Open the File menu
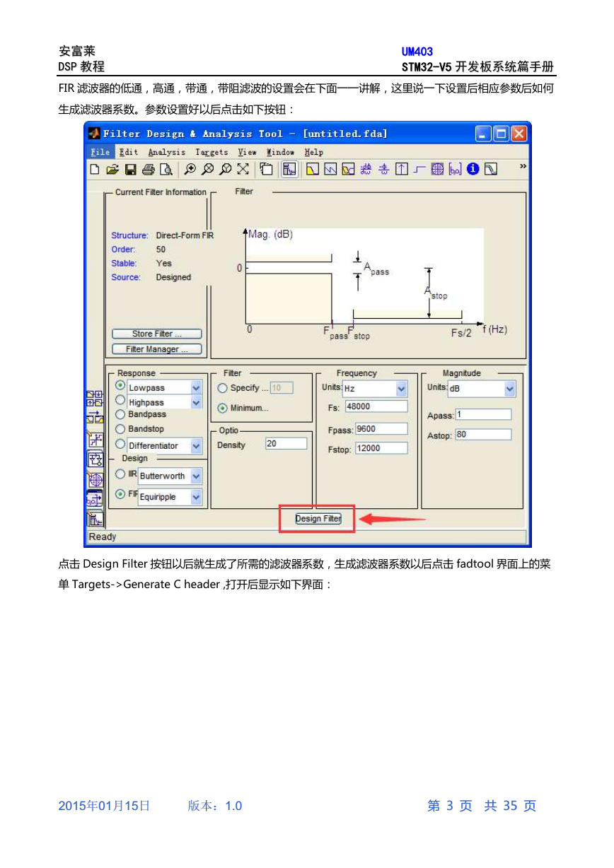 pyautogui.click(x=100, y=152)
